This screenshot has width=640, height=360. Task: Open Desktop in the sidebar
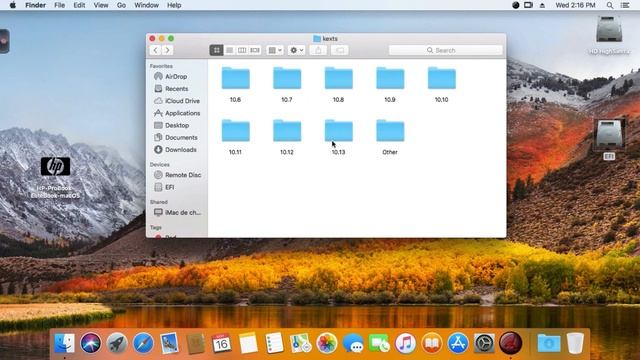pos(176,125)
